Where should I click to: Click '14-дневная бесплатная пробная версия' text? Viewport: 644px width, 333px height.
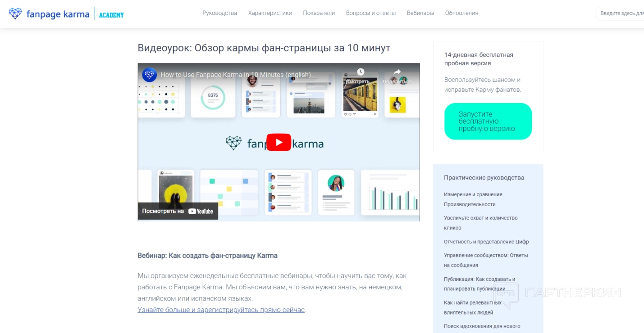pos(479,59)
